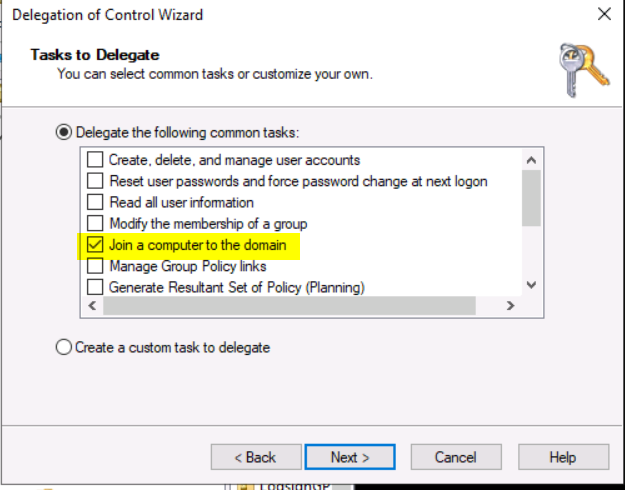This screenshot has width=625, height=490.
Task: Choose Create a custom task to delegate
Action: [x=64, y=347]
